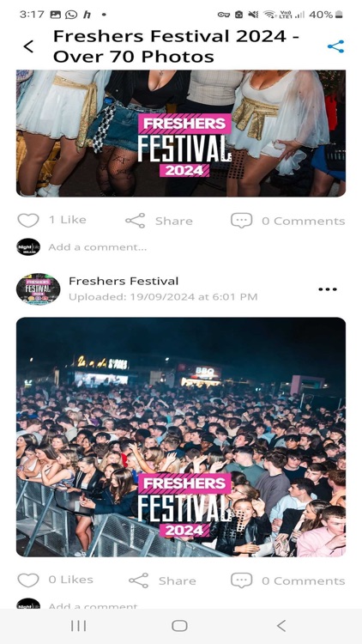Tap the blue share icon in header
This screenshot has height=644, width=362.
335,46
